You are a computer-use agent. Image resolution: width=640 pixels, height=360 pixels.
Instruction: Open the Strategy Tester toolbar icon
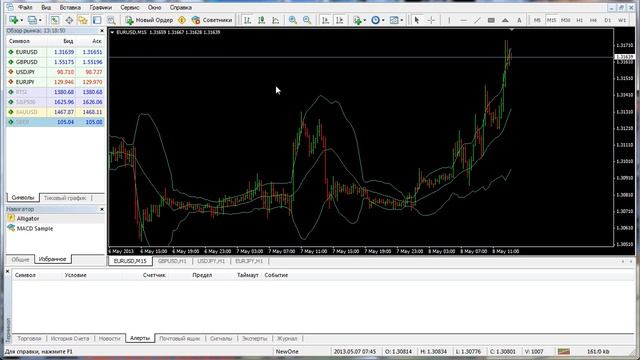[111, 20]
